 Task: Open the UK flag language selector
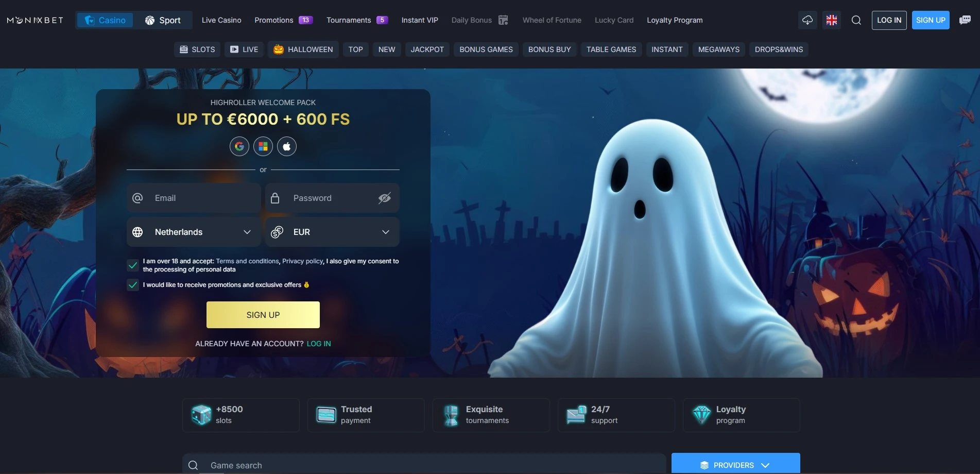[831, 20]
